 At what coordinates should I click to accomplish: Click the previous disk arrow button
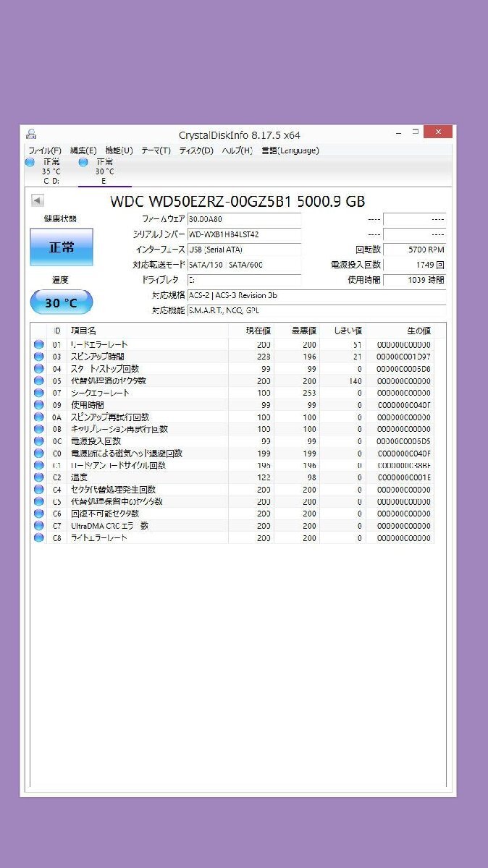(x=38, y=200)
